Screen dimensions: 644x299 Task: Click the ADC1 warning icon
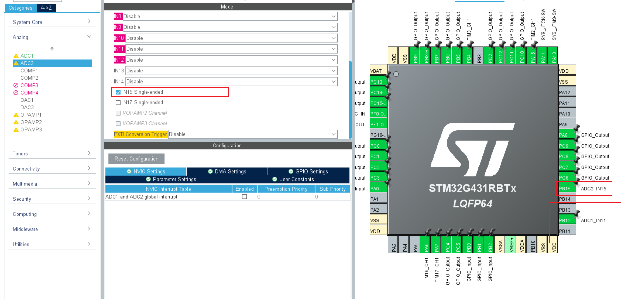(x=16, y=56)
